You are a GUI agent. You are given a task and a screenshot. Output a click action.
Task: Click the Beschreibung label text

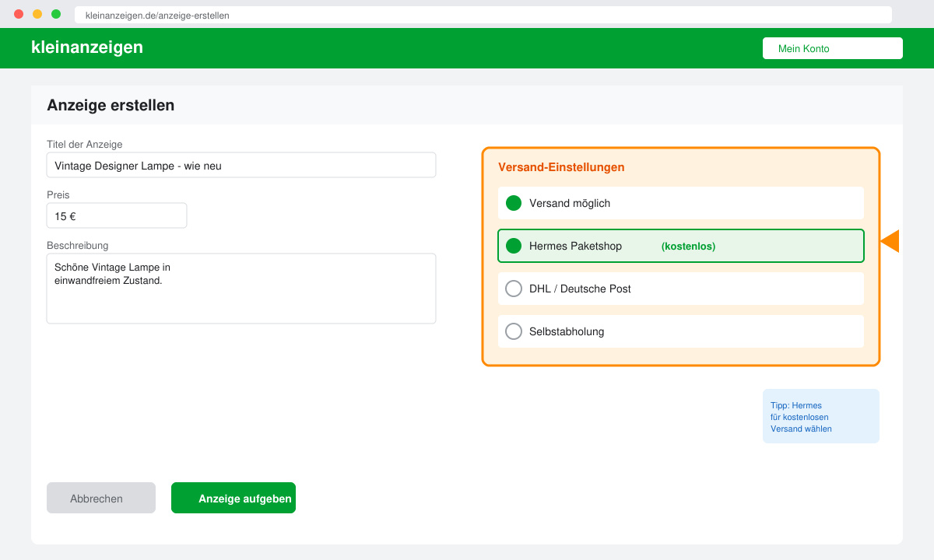click(x=78, y=245)
